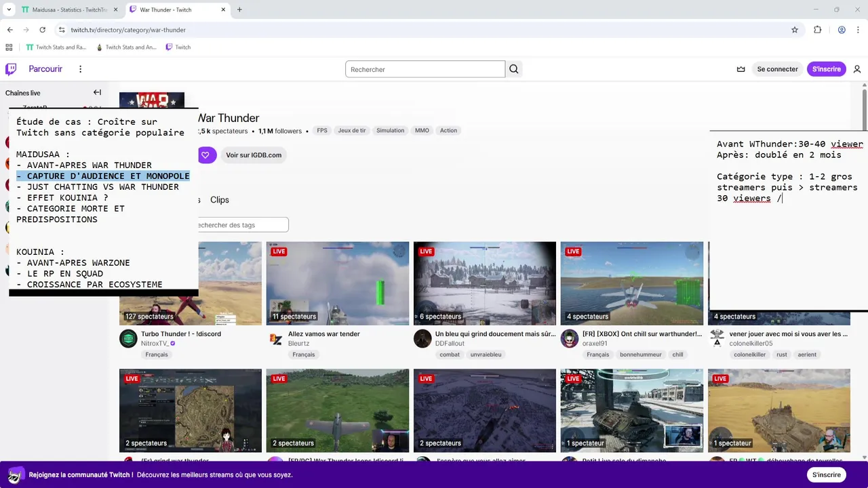
Task: Go back with browser back arrow
Action: 9,30
